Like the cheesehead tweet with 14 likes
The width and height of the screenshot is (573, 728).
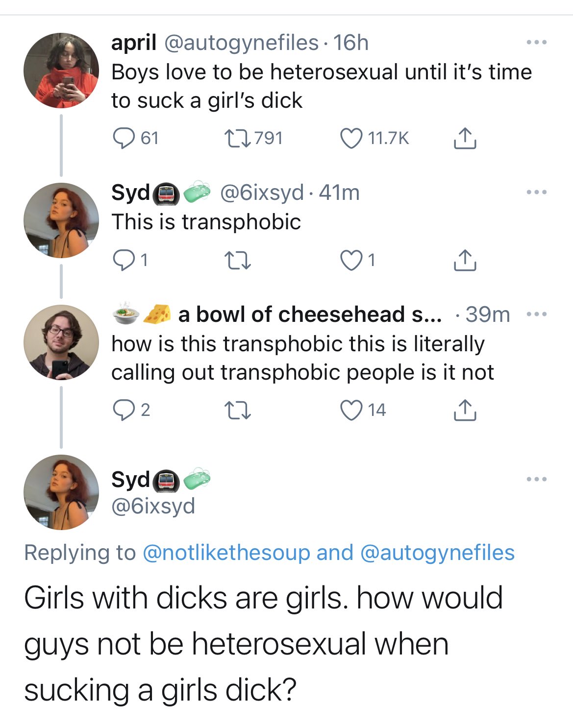pos(351,410)
